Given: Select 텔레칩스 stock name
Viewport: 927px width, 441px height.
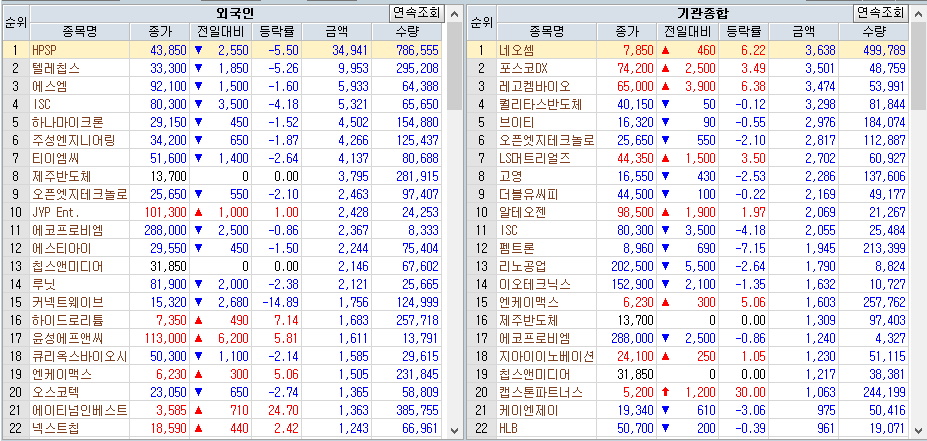Looking at the screenshot, I should pos(56,69).
